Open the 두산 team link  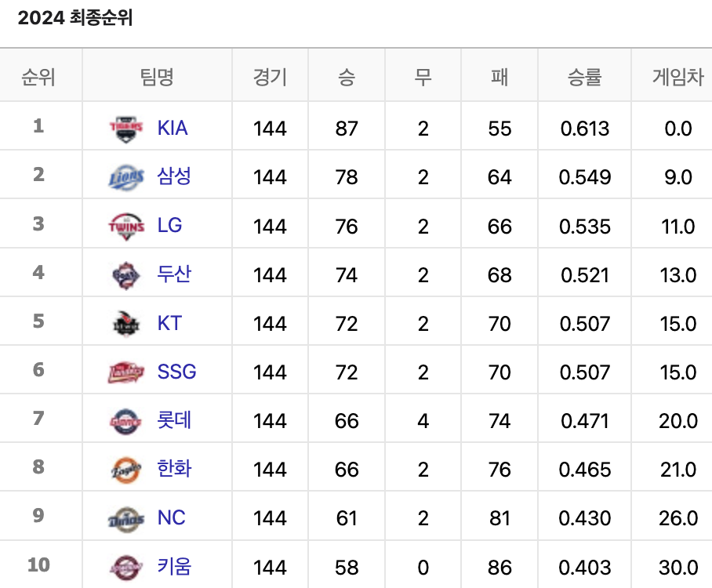[174, 274]
